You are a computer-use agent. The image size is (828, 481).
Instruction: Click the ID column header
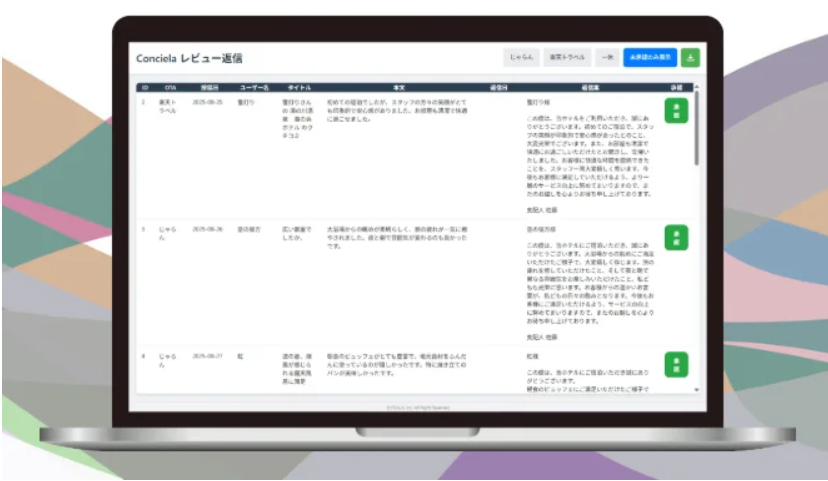click(145, 88)
